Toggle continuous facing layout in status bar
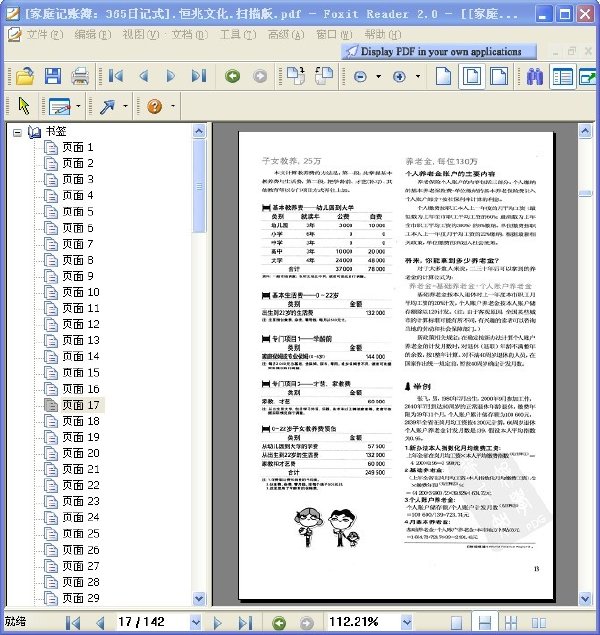The image size is (600, 635). 511,623
